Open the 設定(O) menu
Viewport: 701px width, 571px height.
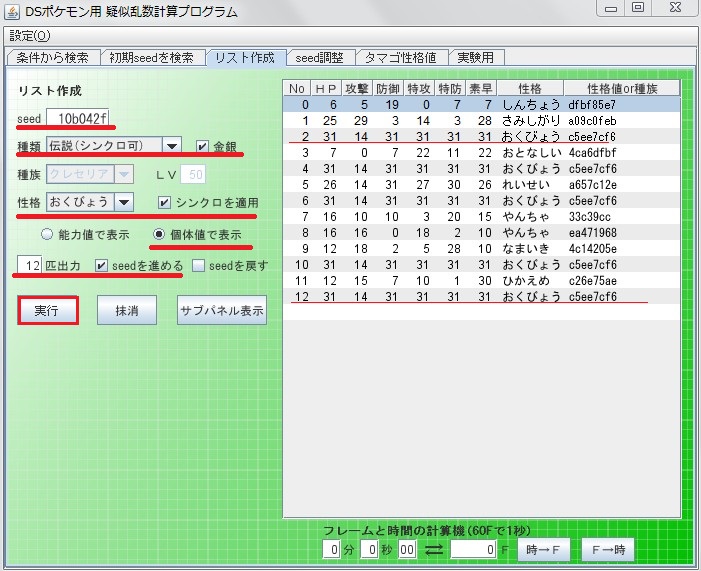click(30, 35)
